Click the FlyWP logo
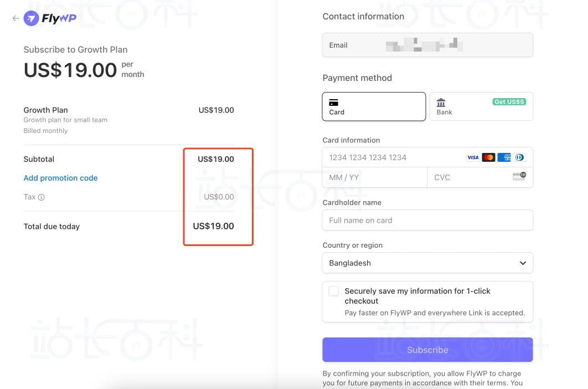 pos(50,19)
